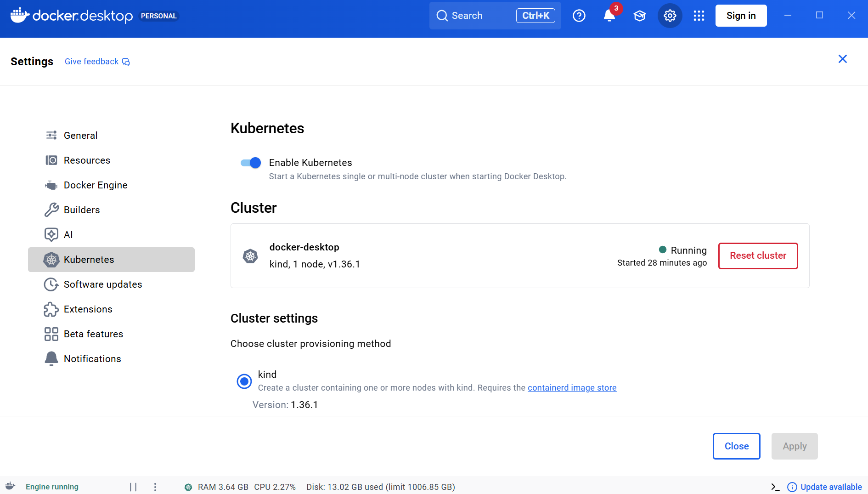This screenshot has width=868, height=494.
Task: Open Builders settings section
Action: (x=111, y=210)
